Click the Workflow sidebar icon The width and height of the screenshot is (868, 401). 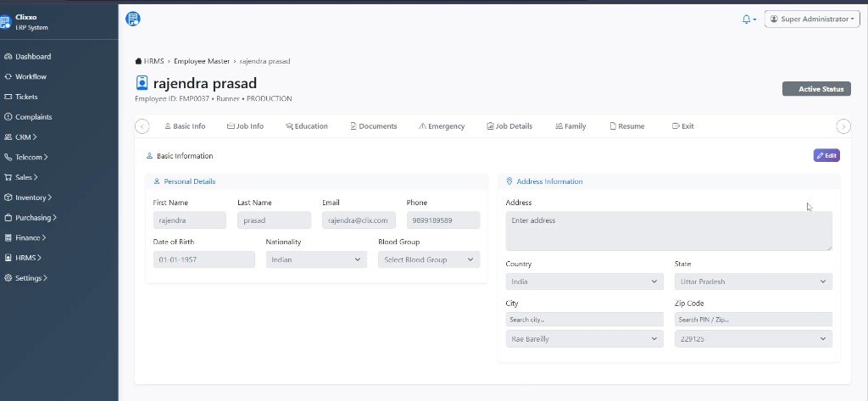(8, 76)
